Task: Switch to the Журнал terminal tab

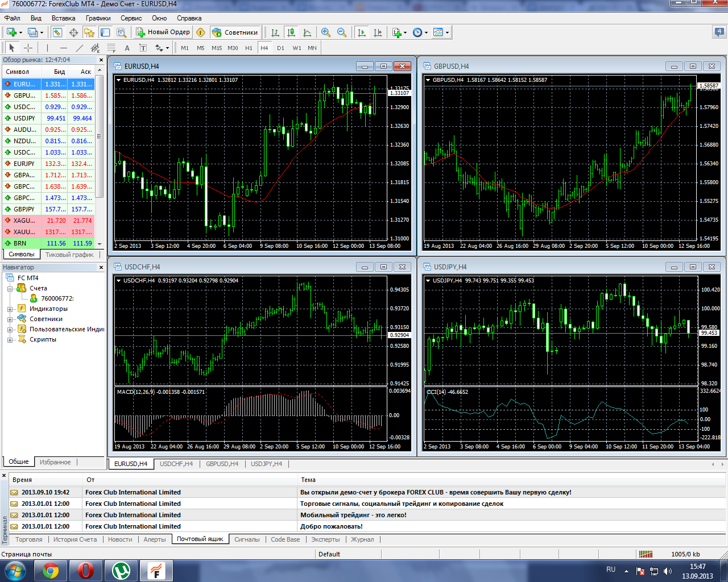Action: click(362, 539)
